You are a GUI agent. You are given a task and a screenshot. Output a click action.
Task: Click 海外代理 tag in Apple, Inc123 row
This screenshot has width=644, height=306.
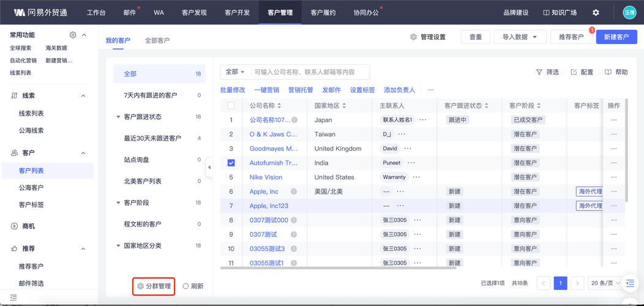click(x=590, y=206)
